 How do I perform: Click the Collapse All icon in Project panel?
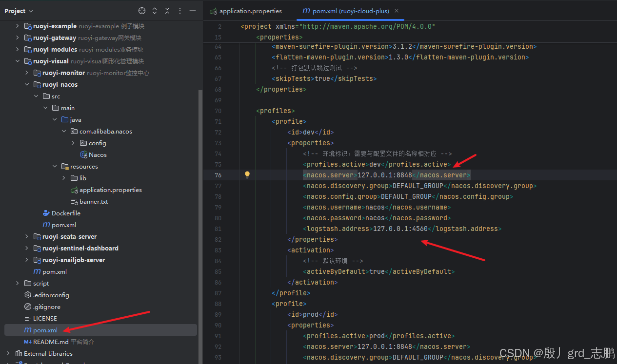click(x=167, y=11)
